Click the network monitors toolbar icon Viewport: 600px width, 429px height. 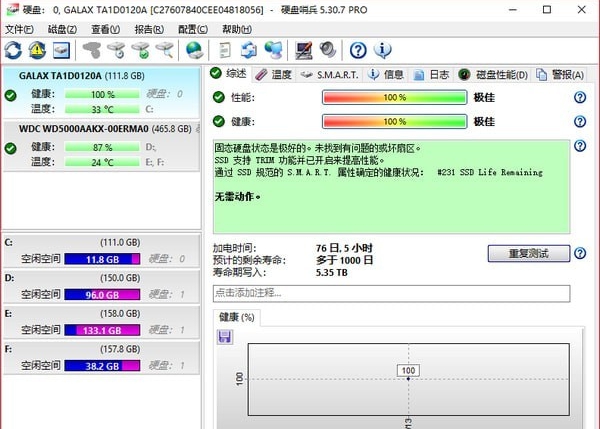273,50
